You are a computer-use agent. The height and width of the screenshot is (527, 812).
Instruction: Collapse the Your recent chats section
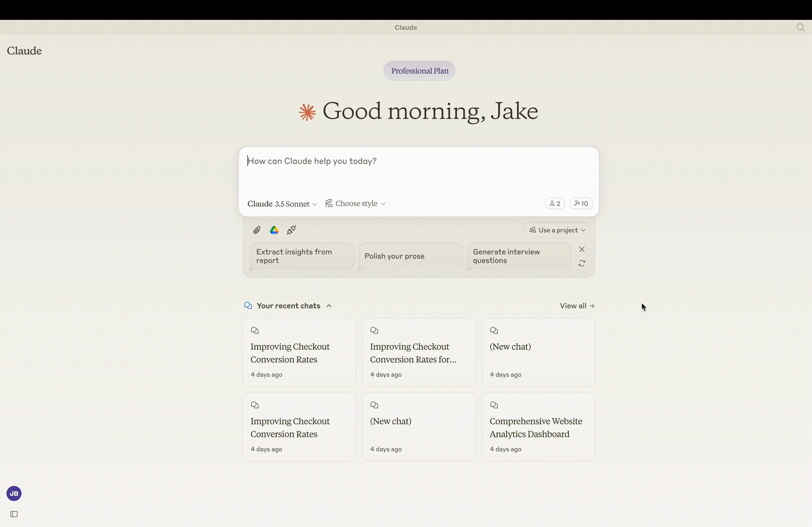pyautogui.click(x=329, y=306)
